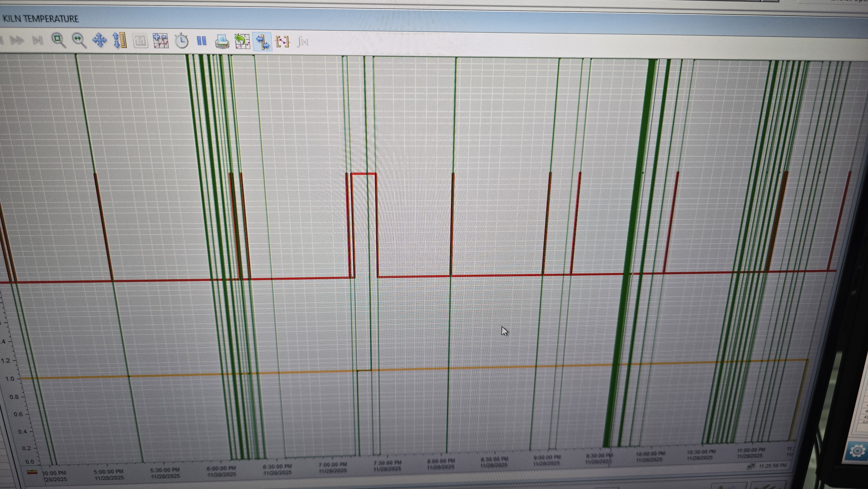This screenshot has height=489, width=868.
Task: Click the bracketed statistics range icon
Action: point(282,42)
